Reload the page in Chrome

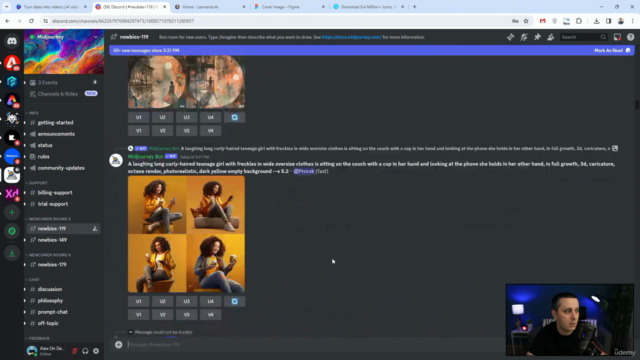[31, 21]
